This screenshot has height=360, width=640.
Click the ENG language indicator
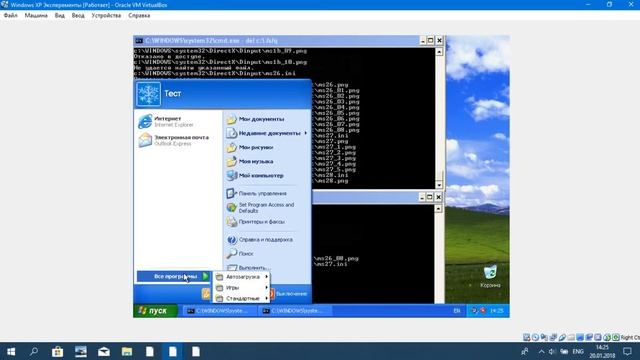(x=578, y=351)
